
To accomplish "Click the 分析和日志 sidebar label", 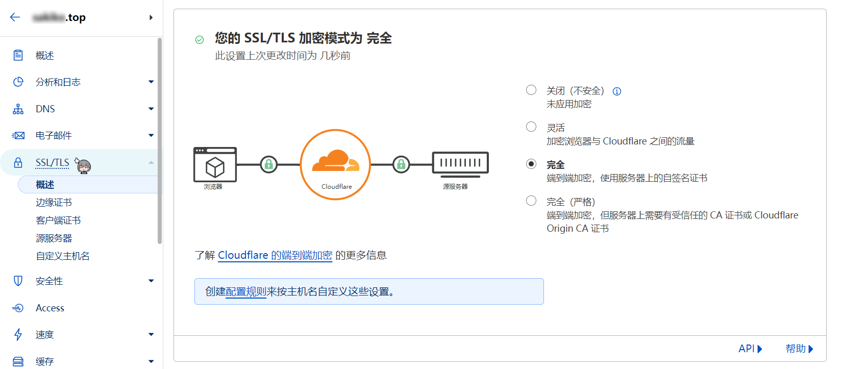I will (x=58, y=82).
